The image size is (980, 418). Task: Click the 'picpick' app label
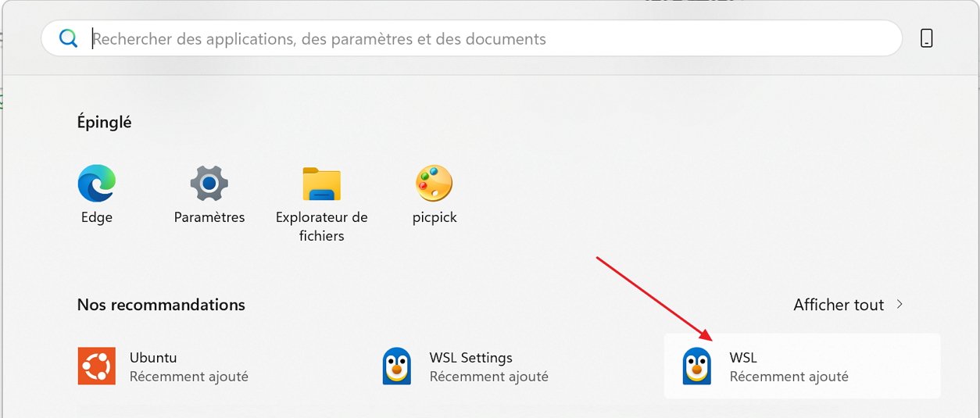pyautogui.click(x=435, y=217)
